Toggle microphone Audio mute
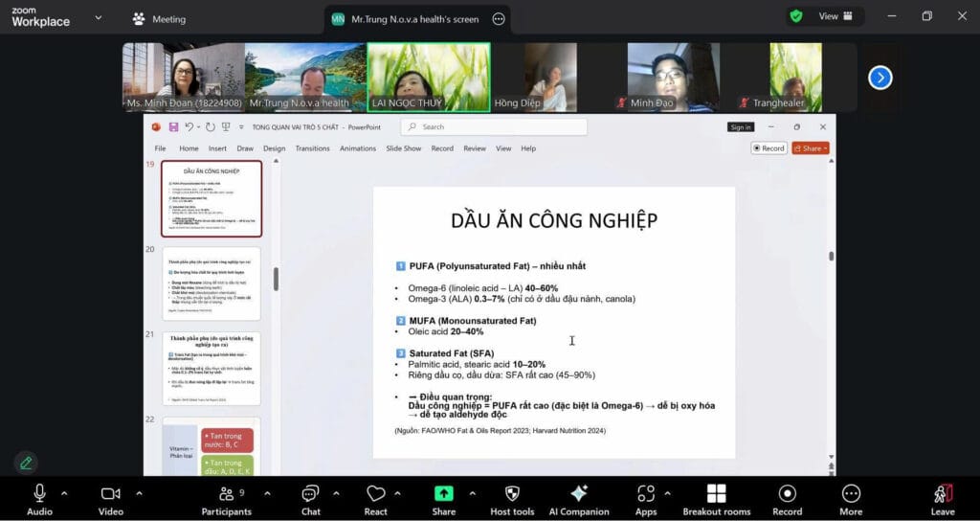Screen dimensions: 980x521 click(39, 498)
